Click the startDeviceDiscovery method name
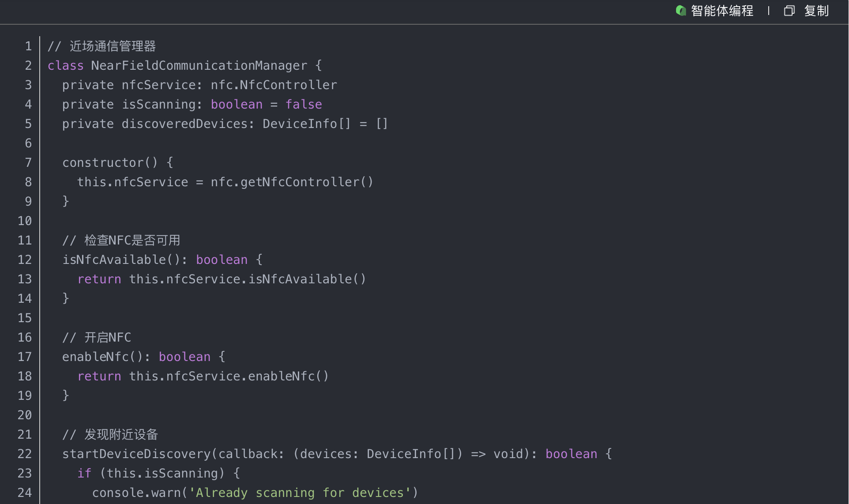Screen dimensions: 849x504 [136, 454]
